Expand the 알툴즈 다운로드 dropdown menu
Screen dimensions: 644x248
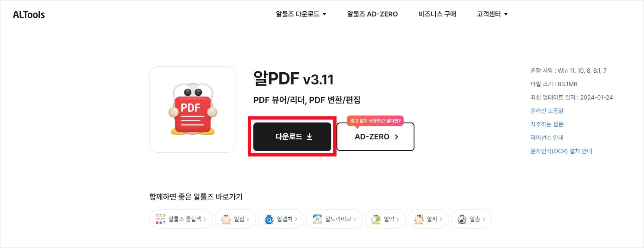301,14
